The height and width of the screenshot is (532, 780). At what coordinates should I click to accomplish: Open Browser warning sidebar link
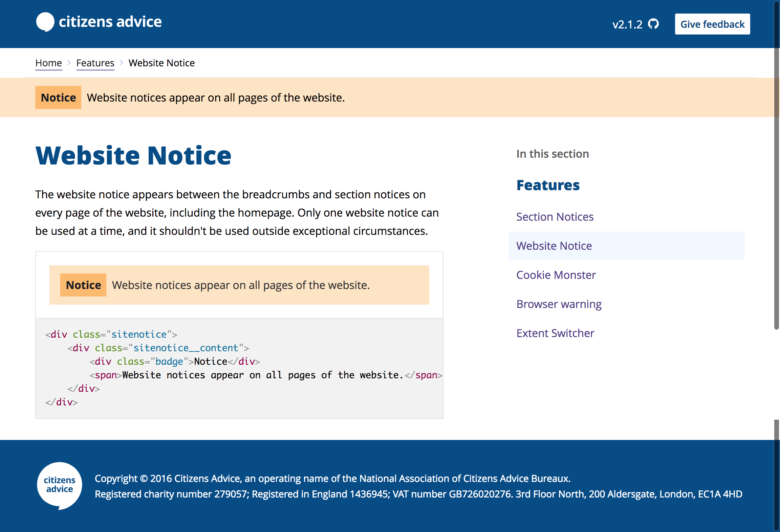[x=559, y=304]
